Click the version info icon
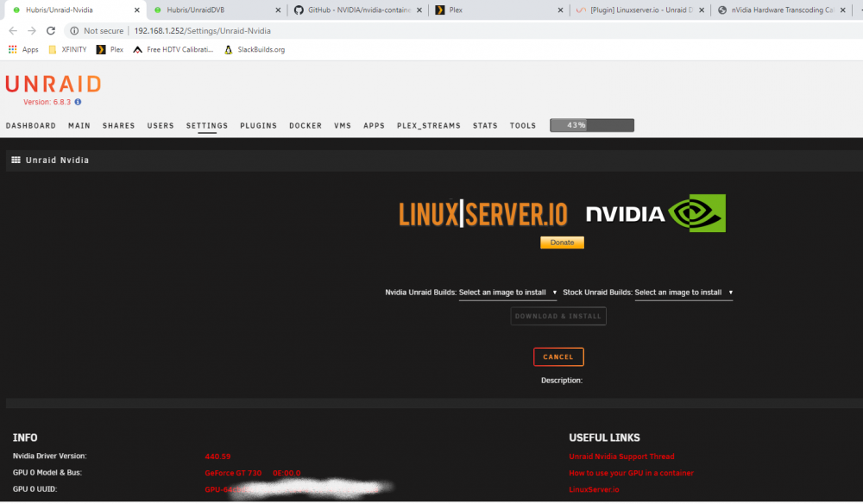 coord(79,102)
